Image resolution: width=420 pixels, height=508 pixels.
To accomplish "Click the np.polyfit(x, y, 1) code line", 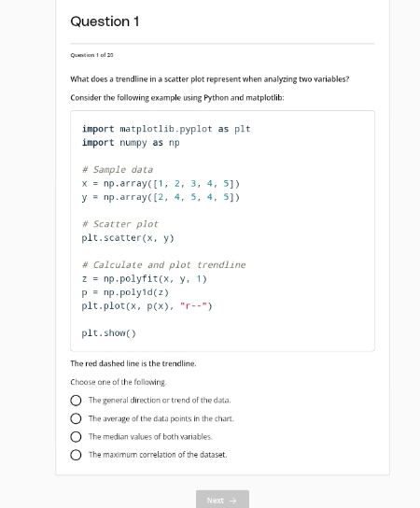I will tap(144, 278).
